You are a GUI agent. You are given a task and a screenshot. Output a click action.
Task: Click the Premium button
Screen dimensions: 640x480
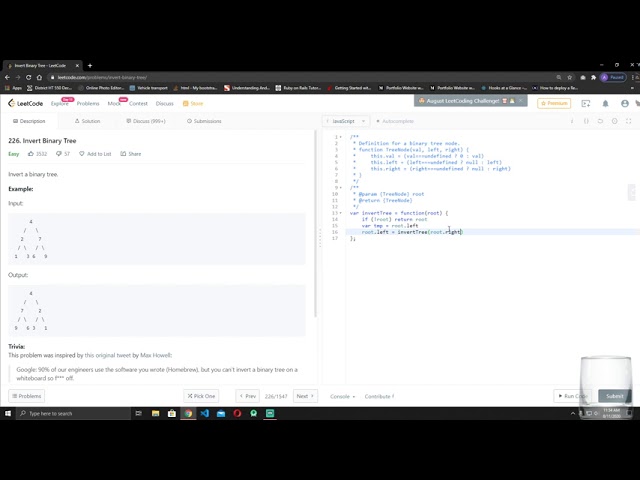pyautogui.click(x=554, y=103)
